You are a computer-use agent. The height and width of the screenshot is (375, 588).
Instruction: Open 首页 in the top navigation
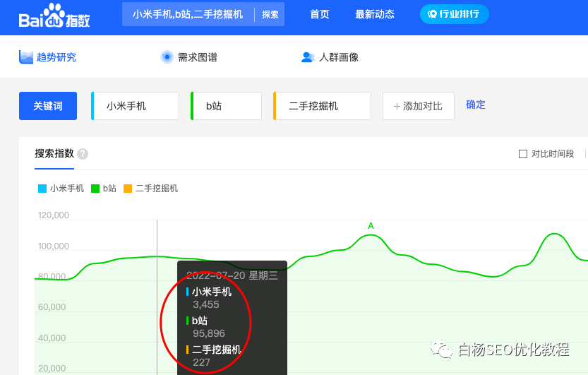320,14
